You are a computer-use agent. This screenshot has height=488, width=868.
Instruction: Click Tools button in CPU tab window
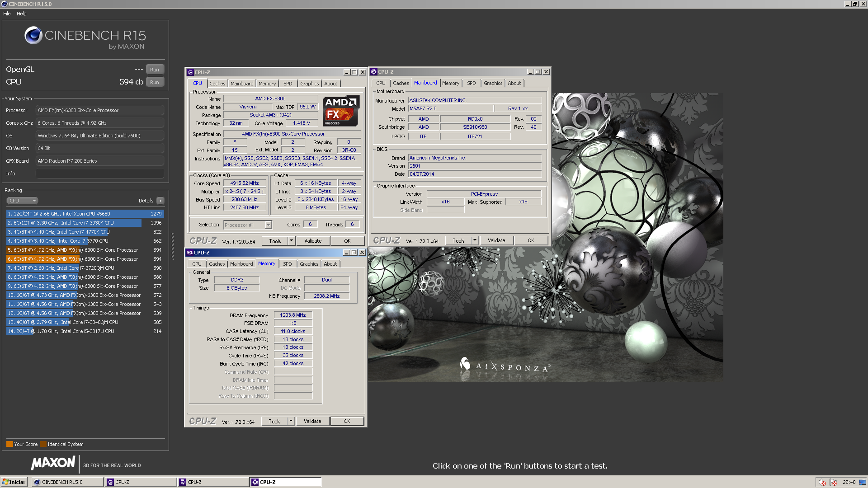[275, 241]
